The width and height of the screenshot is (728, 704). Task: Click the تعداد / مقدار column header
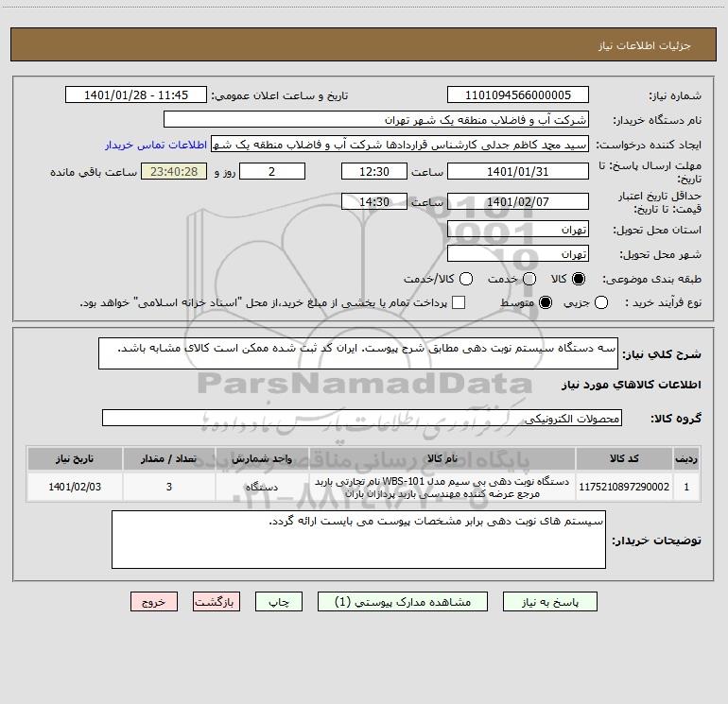(x=169, y=459)
